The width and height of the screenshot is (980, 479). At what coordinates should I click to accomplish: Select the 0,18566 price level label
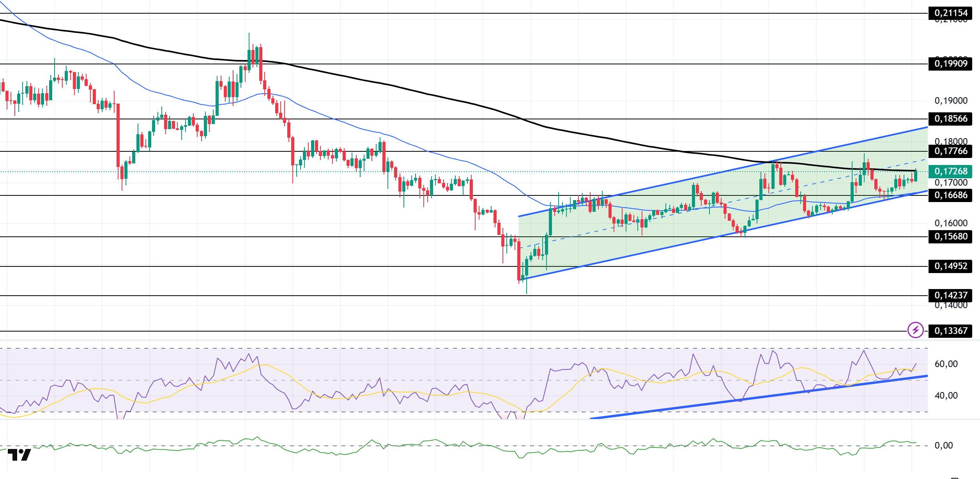point(950,119)
